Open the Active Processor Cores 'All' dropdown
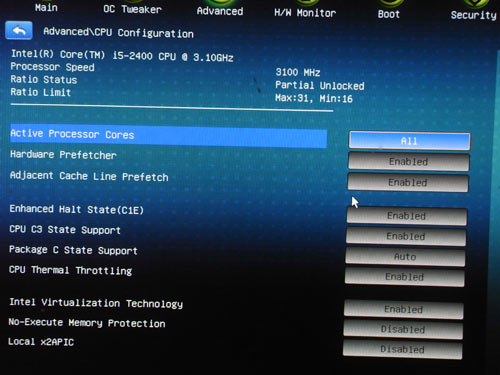 (410, 141)
